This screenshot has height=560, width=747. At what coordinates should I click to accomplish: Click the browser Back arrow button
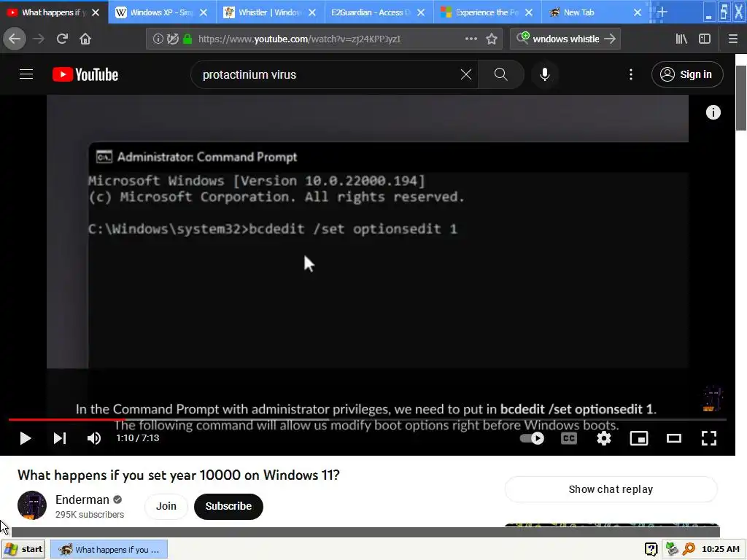(15, 39)
